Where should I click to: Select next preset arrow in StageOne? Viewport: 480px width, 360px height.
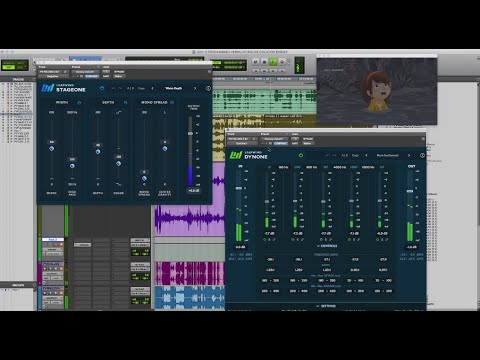click(195, 88)
